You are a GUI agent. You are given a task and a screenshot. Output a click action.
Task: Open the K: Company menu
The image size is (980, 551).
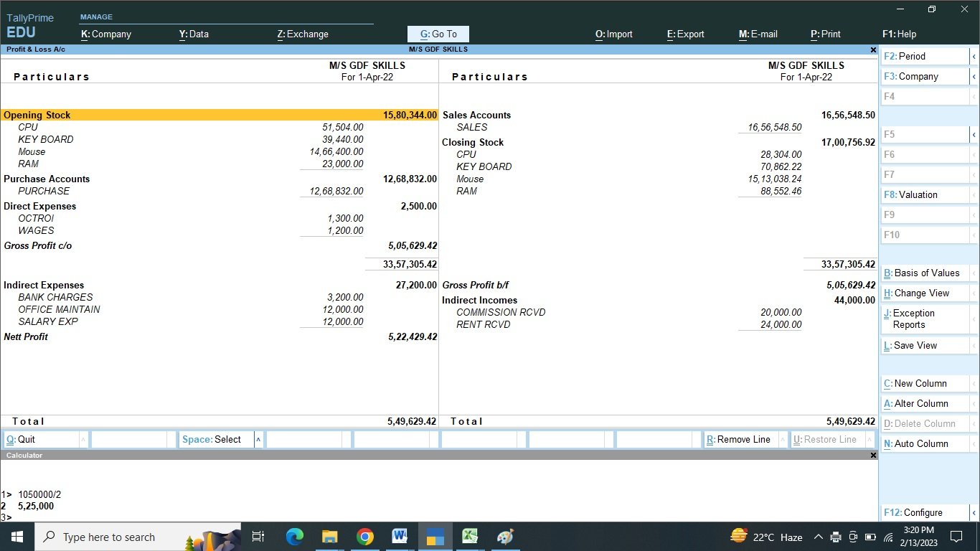106,34
